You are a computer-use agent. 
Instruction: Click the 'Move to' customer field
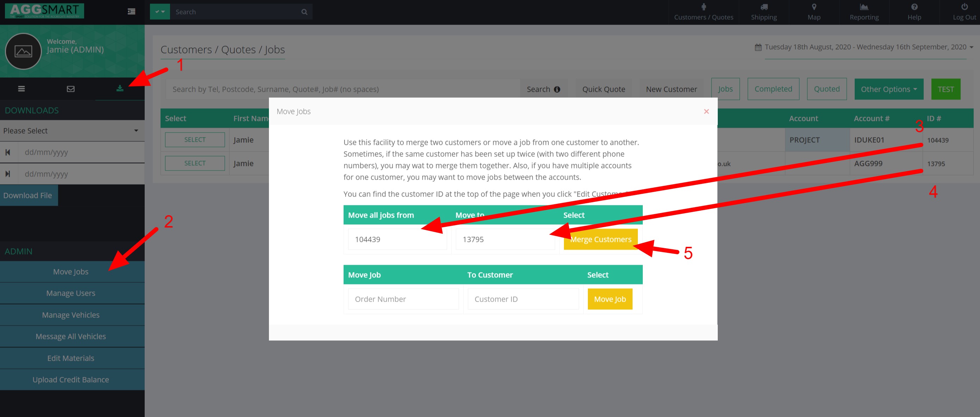[x=505, y=239]
